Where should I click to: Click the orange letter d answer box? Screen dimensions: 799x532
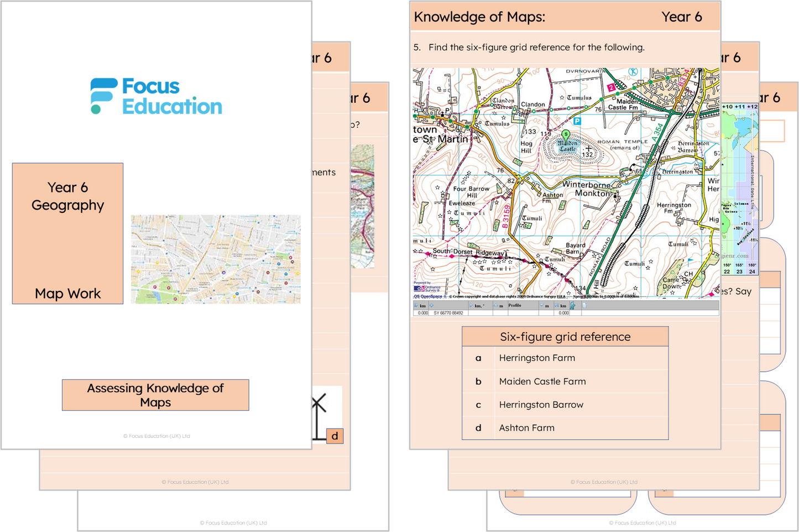[335, 436]
